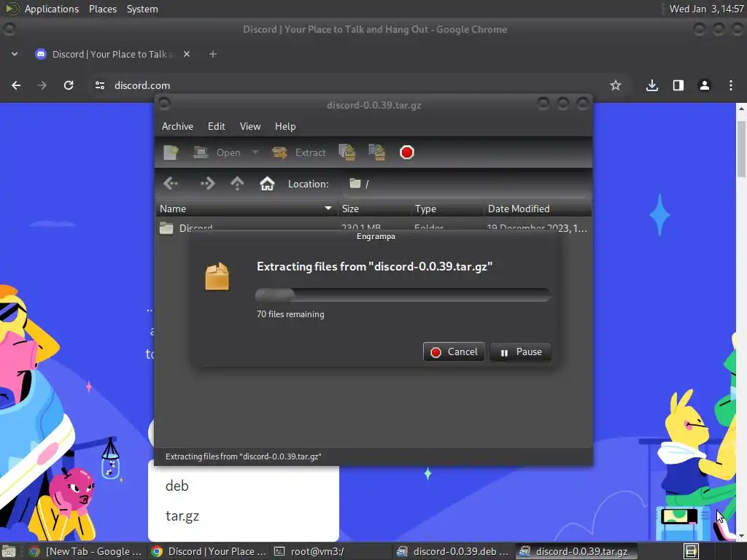
Task: Reload the discord.com page
Action: click(69, 85)
